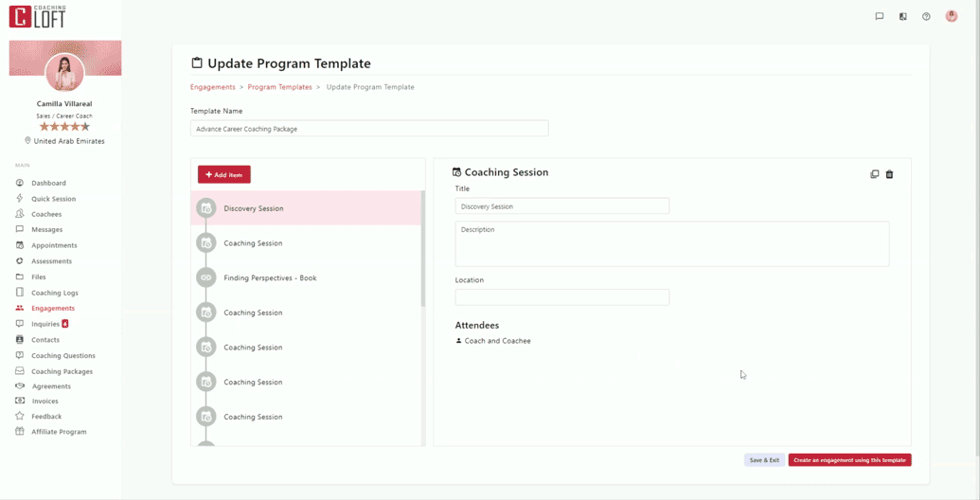The width and height of the screenshot is (980, 500).
Task: Click the 'Sales / Career Coach' text
Action: tap(65, 116)
